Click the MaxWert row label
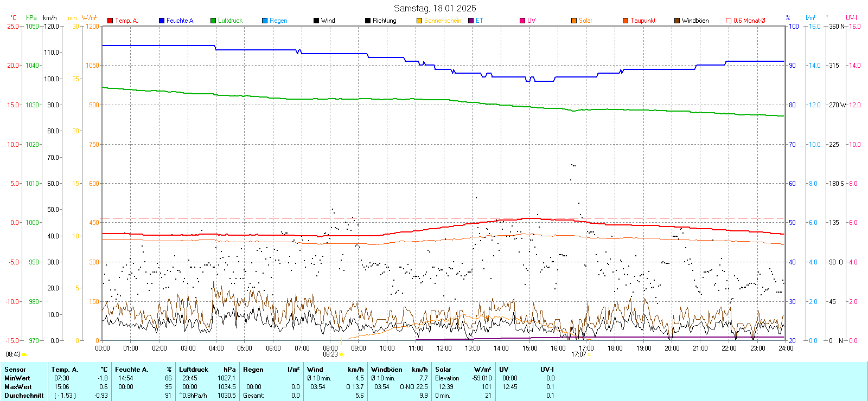The width and height of the screenshot is (868, 401). [x=18, y=387]
